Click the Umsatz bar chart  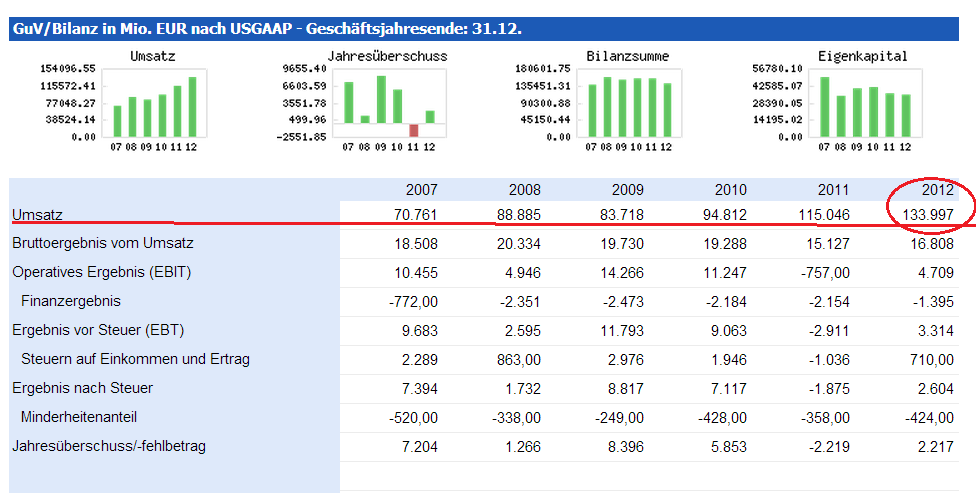coord(154,104)
